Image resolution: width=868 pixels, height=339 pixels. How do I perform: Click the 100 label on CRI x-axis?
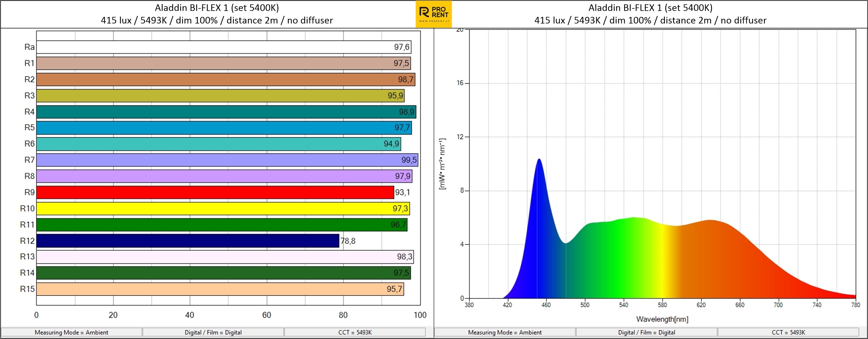coord(420,315)
